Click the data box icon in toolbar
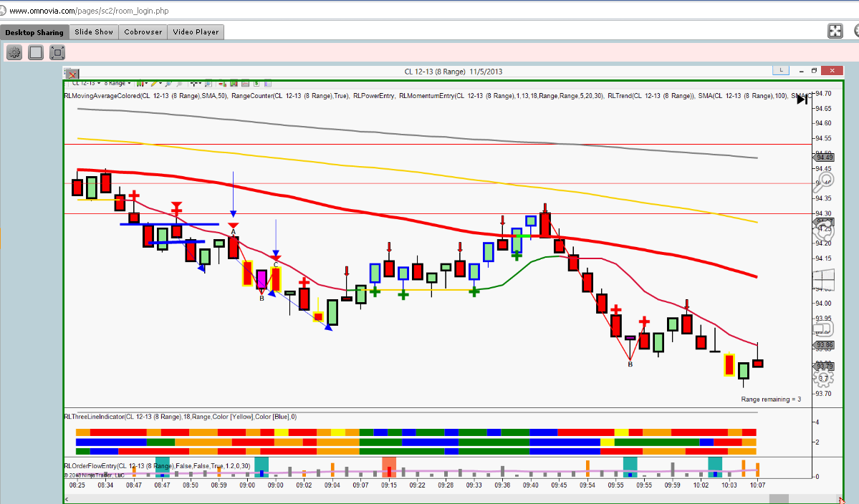859x504 pixels. (256, 84)
